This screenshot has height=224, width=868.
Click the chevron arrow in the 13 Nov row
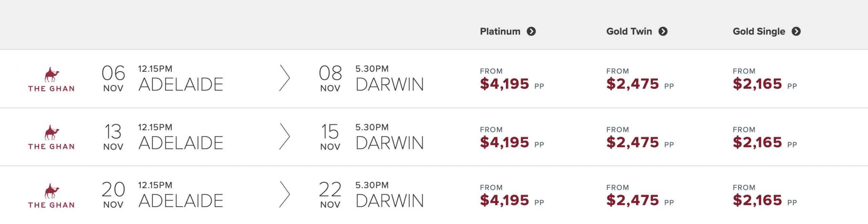pyautogui.click(x=284, y=136)
